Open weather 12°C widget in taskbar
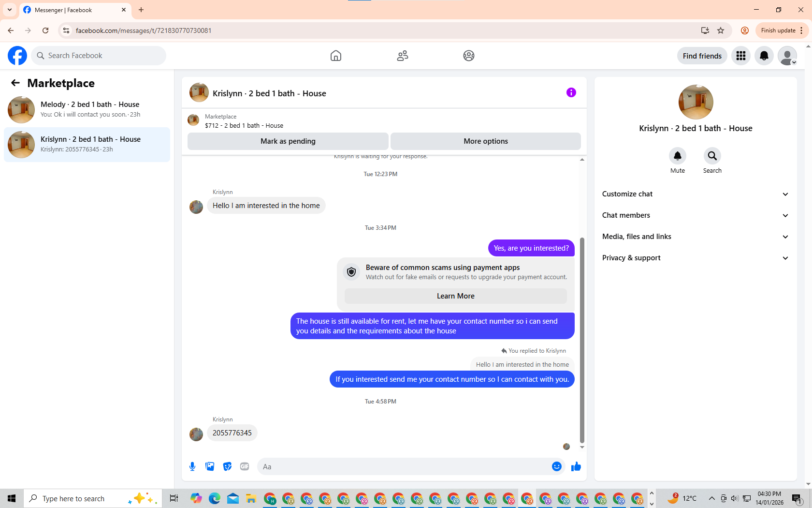Screen dimensions: 812x508 click(x=682, y=498)
